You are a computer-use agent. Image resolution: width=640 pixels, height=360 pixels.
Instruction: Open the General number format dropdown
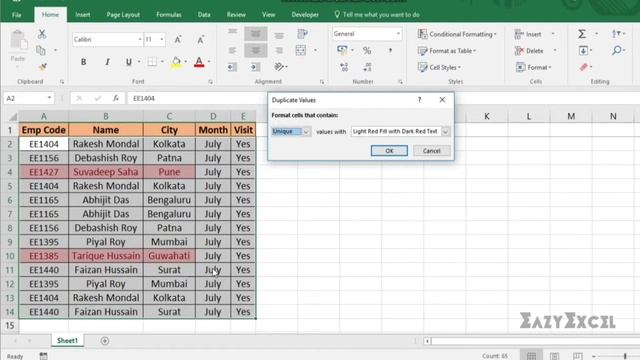(x=398, y=34)
